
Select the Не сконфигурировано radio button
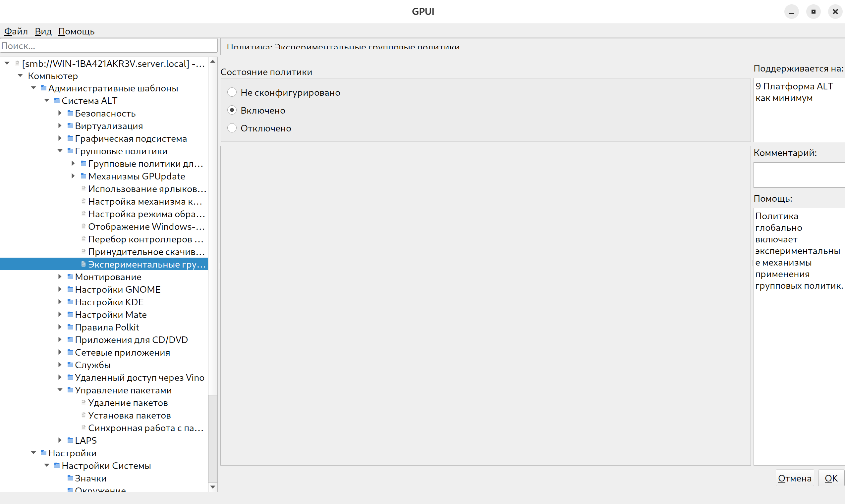pyautogui.click(x=232, y=92)
